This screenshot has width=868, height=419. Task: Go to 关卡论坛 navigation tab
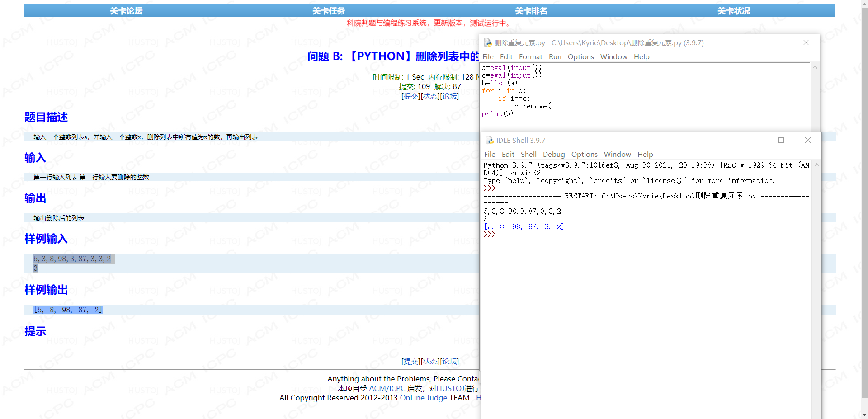[126, 11]
